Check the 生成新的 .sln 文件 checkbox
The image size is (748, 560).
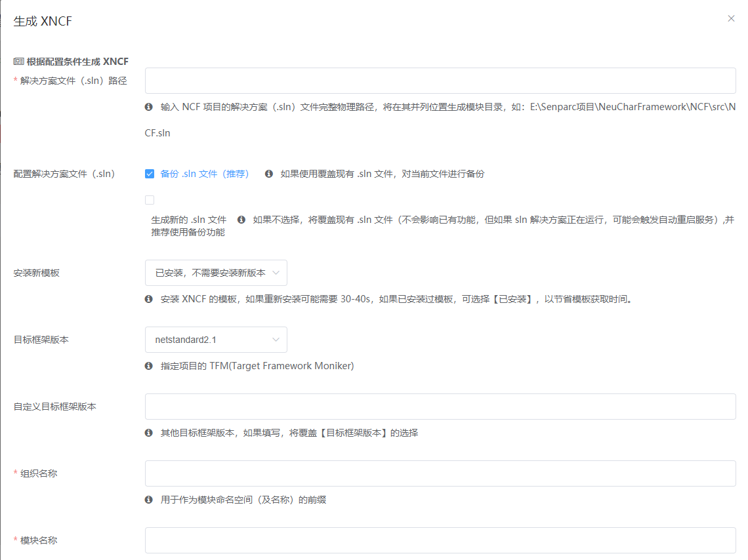coord(150,200)
